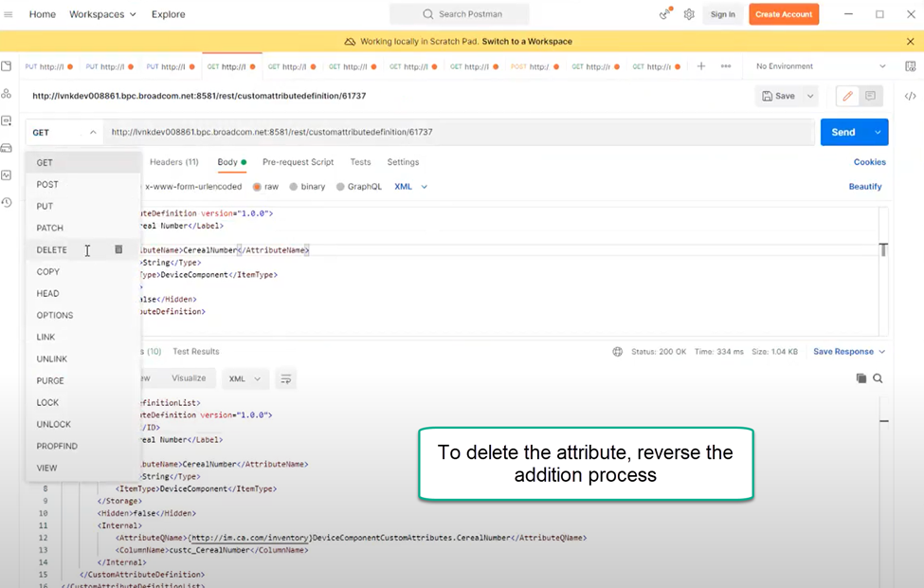This screenshot has height=588, width=924.
Task: Search within the response body
Action: (x=878, y=378)
